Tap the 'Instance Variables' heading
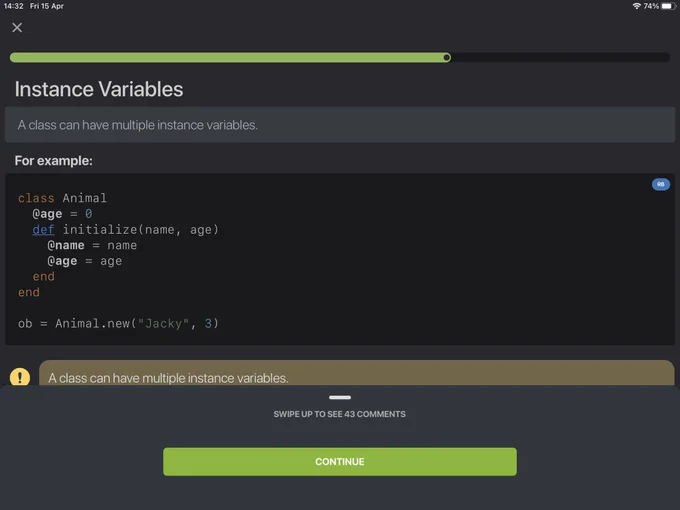 pyautogui.click(x=99, y=89)
